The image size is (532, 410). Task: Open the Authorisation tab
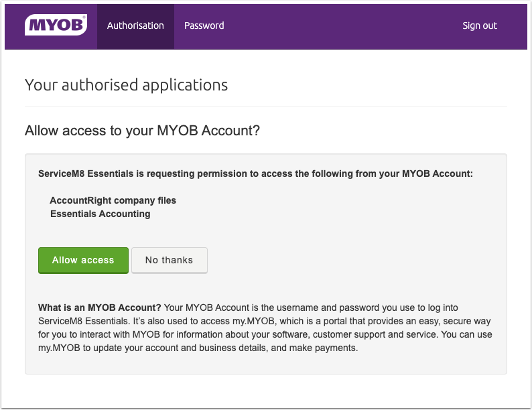pyautogui.click(x=135, y=26)
